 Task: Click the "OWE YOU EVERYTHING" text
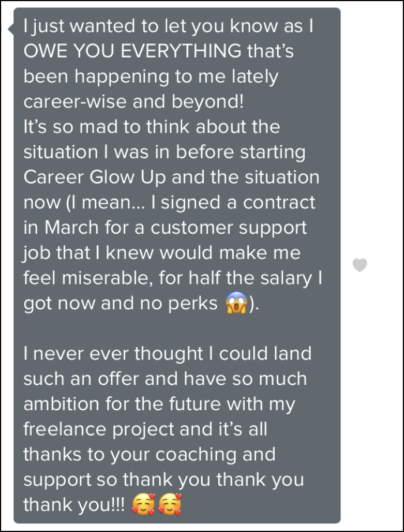click(x=132, y=51)
